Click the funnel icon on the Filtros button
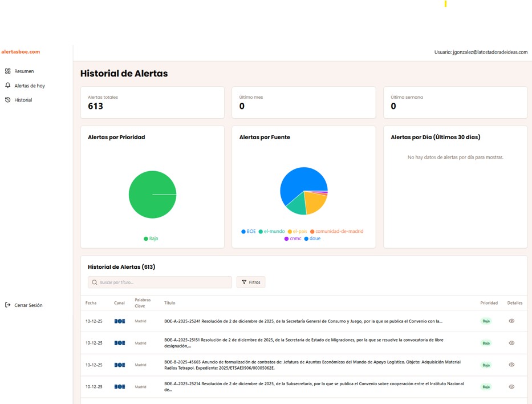This screenshot has width=532, height=404. pyautogui.click(x=243, y=281)
